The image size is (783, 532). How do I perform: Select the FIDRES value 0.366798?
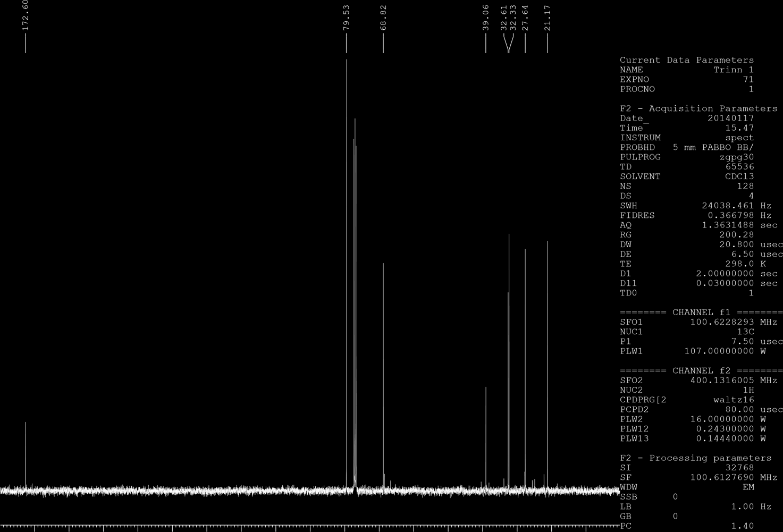[731, 215]
